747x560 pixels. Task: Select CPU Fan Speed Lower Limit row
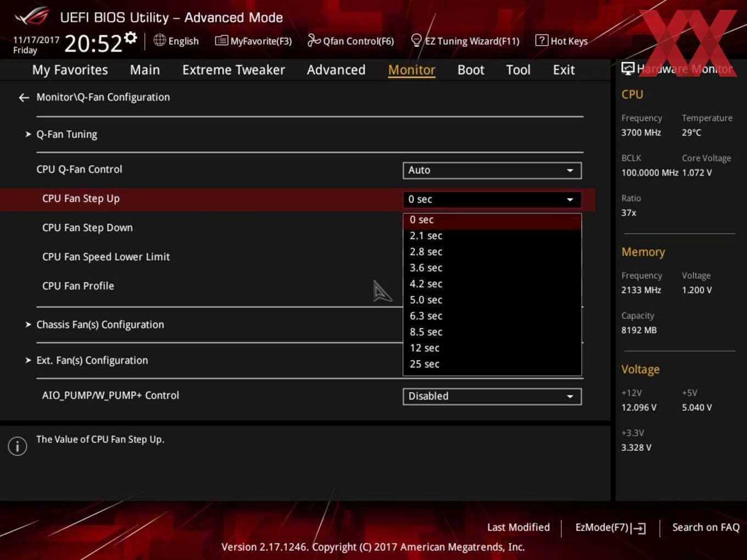[106, 257]
